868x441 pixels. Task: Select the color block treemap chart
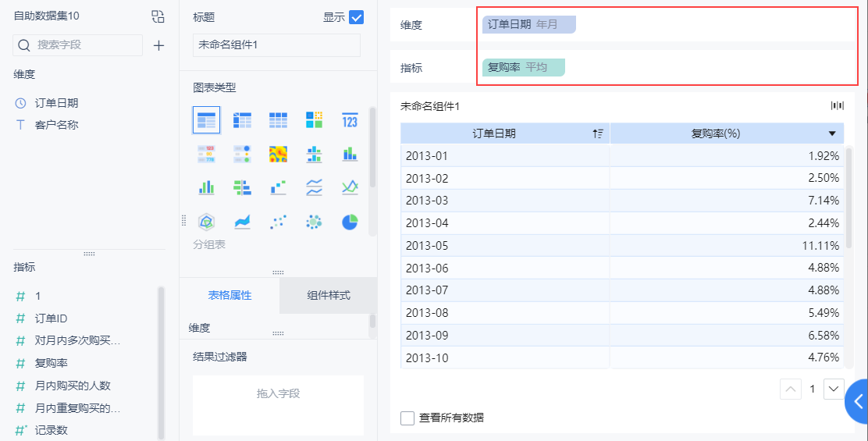314,120
